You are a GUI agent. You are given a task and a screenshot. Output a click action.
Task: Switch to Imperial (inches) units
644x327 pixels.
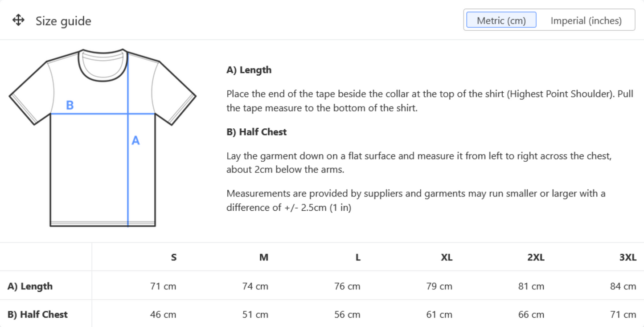[586, 20]
